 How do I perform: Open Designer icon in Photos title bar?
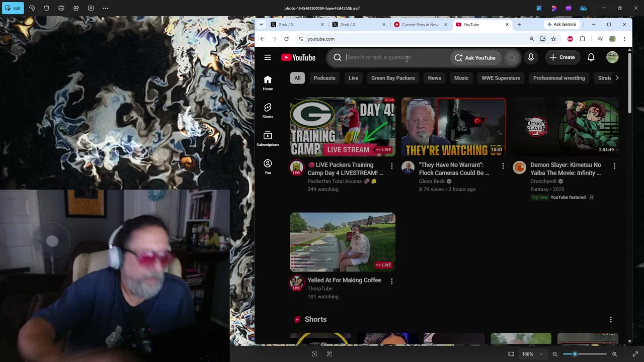[x=554, y=8]
